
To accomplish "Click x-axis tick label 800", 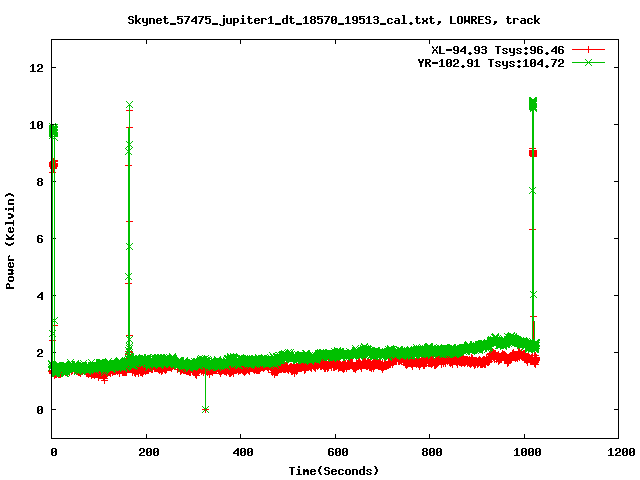I will (431, 452).
